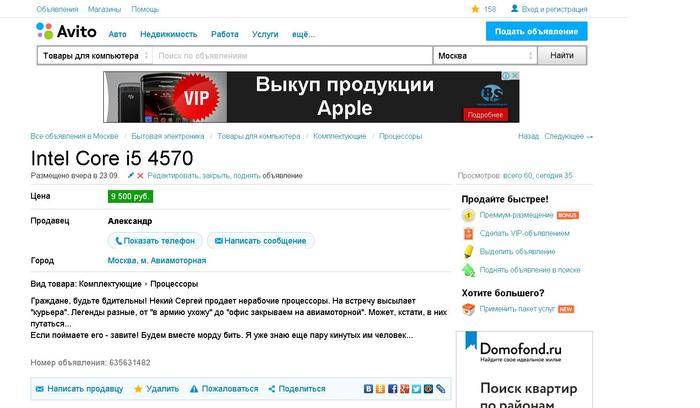Click the Domofond.ru ad banner
This screenshot has width=700, height=408.
(525, 370)
